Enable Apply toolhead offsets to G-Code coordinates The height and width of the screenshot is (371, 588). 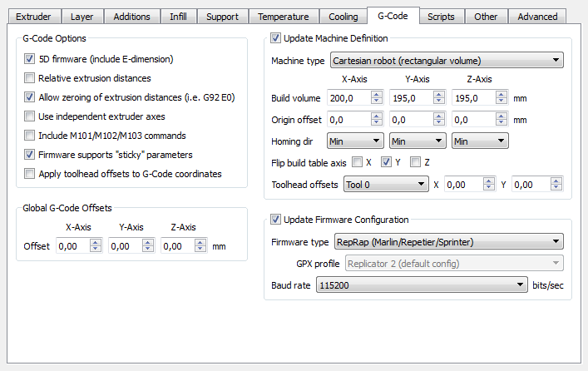[x=30, y=174]
